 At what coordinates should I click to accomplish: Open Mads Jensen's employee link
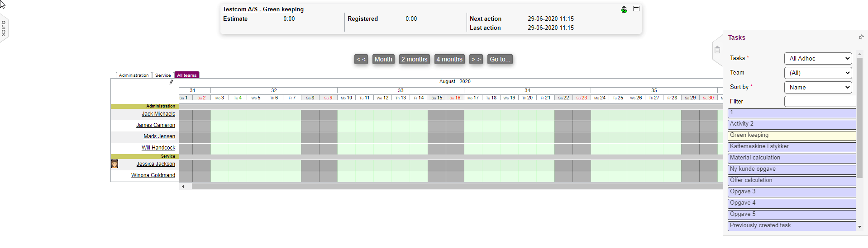pyautogui.click(x=159, y=136)
